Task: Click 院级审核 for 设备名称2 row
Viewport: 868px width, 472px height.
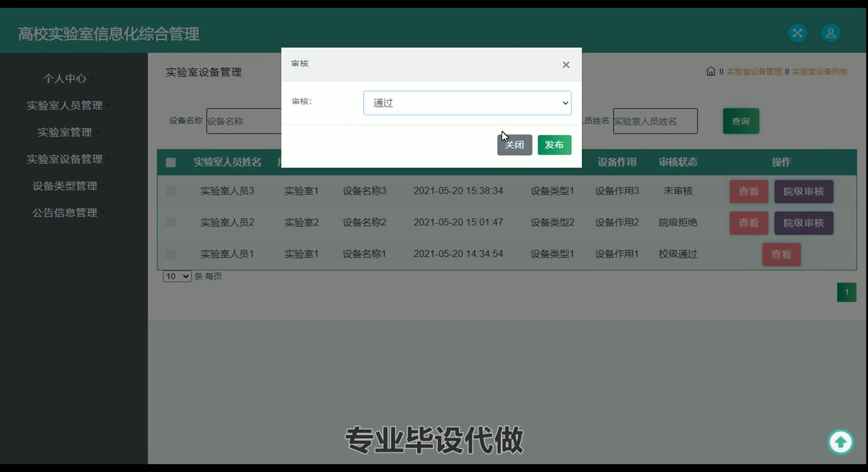Action: click(x=803, y=223)
